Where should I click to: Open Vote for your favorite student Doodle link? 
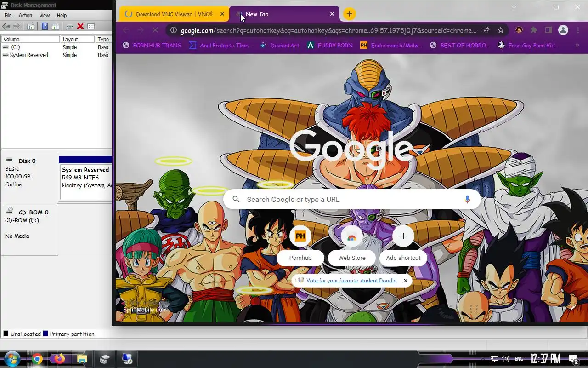(x=351, y=281)
